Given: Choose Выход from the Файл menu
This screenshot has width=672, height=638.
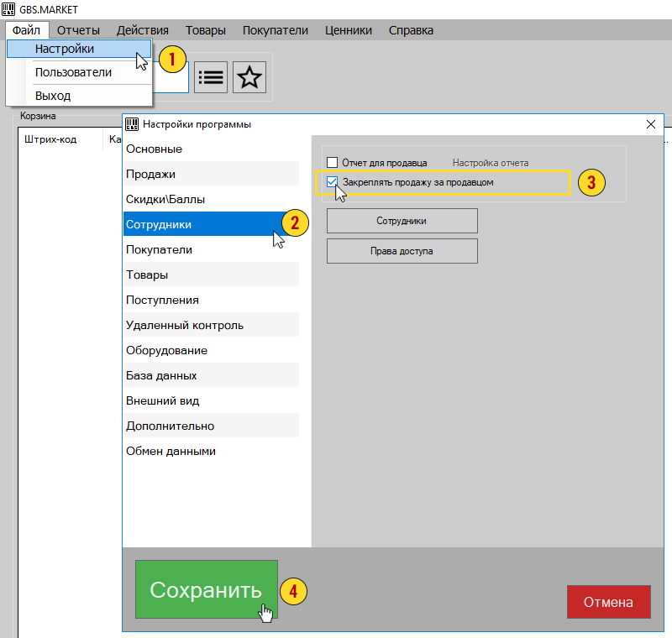Looking at the screenshot, I should (79, 96).
